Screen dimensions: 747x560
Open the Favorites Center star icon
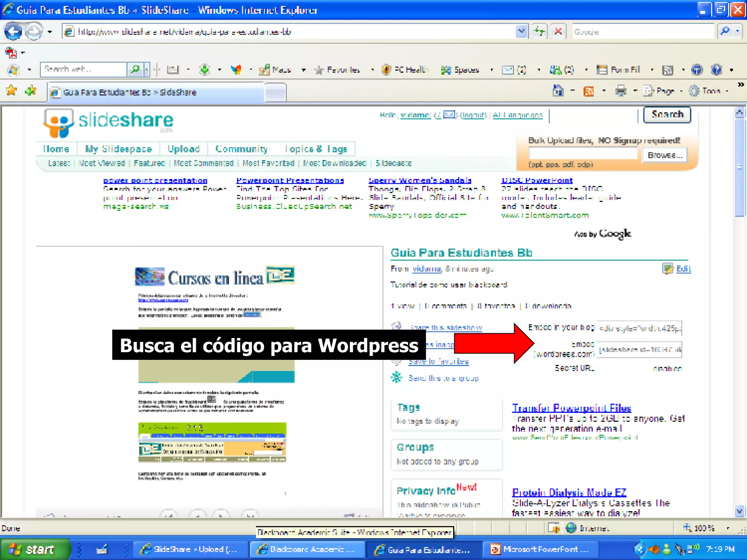(12, 90)
